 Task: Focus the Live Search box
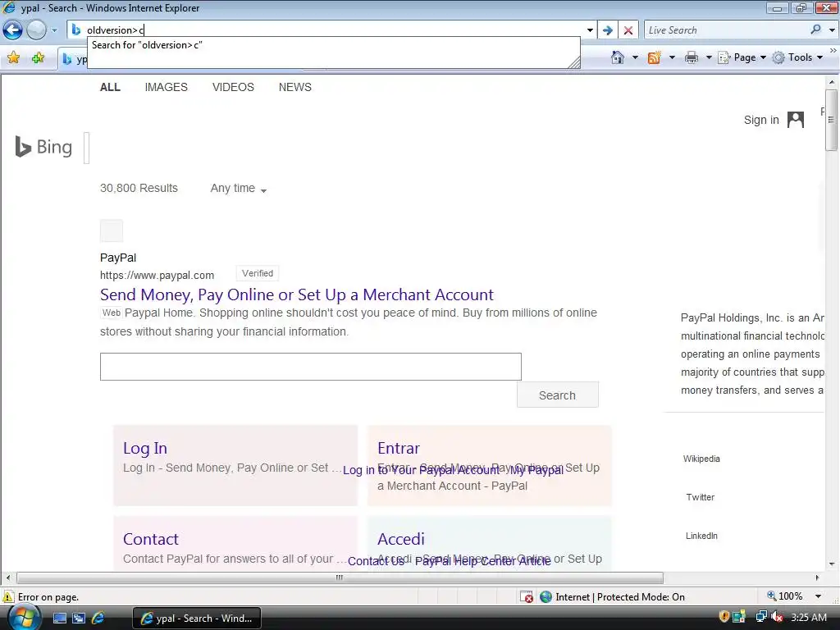point(726,30)
